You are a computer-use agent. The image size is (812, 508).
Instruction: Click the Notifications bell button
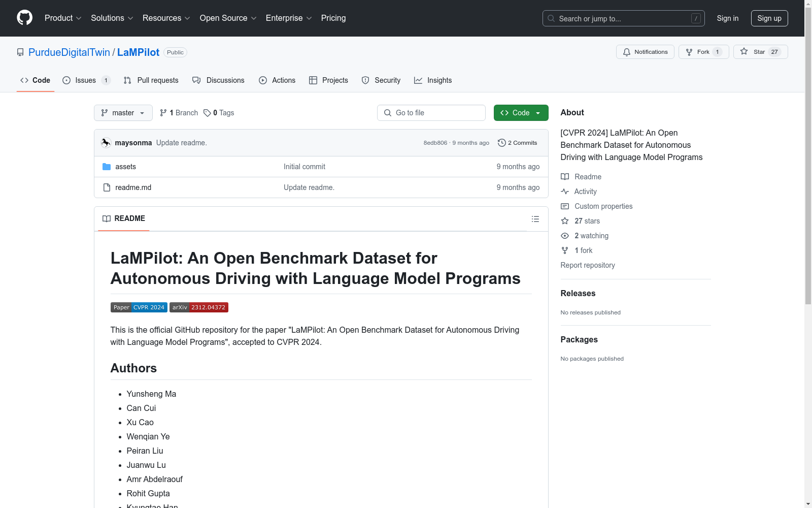click(x=645, y=52)
